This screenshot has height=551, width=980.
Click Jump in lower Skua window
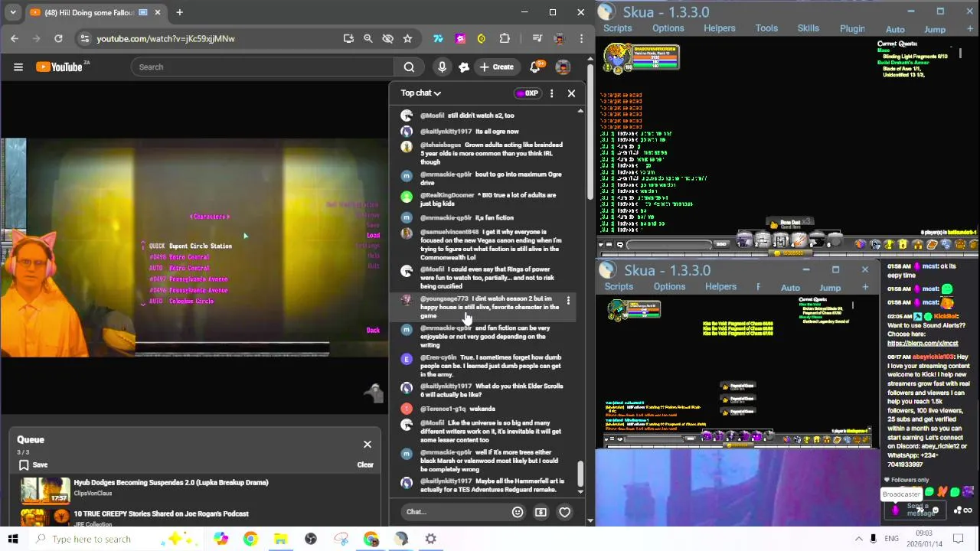click(830, 288)
